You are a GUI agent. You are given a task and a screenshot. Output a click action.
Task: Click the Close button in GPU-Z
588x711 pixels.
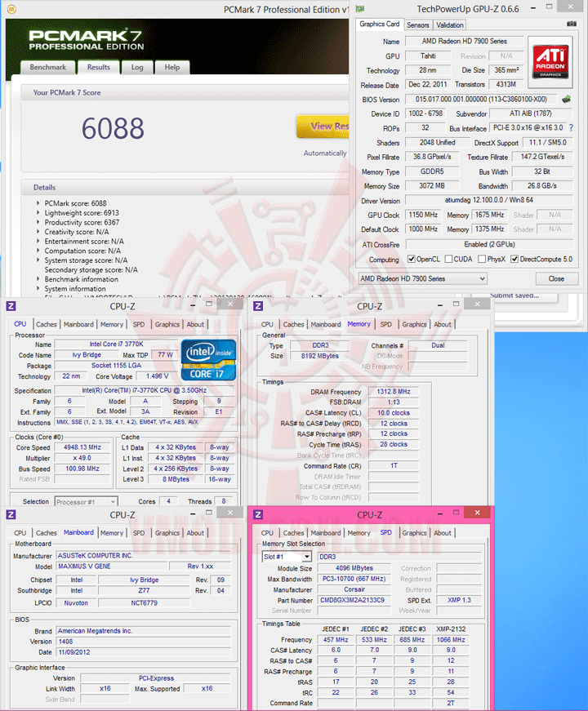point(557,278)
